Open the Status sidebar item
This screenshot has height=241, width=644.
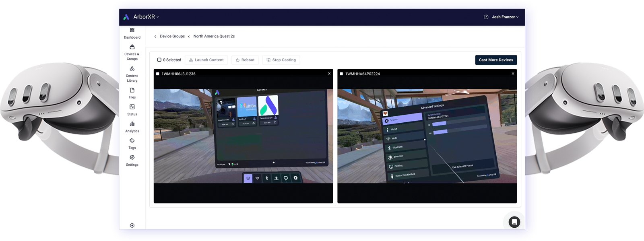[132, 110]
